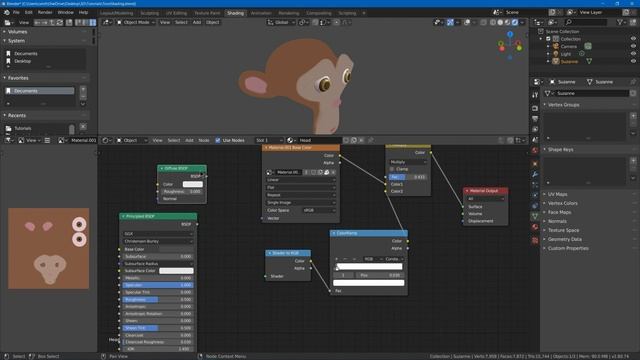This screenshot has width=640, height=360.
Task: Click the pin icon in Properties header
Action: (x=633, y=82)
